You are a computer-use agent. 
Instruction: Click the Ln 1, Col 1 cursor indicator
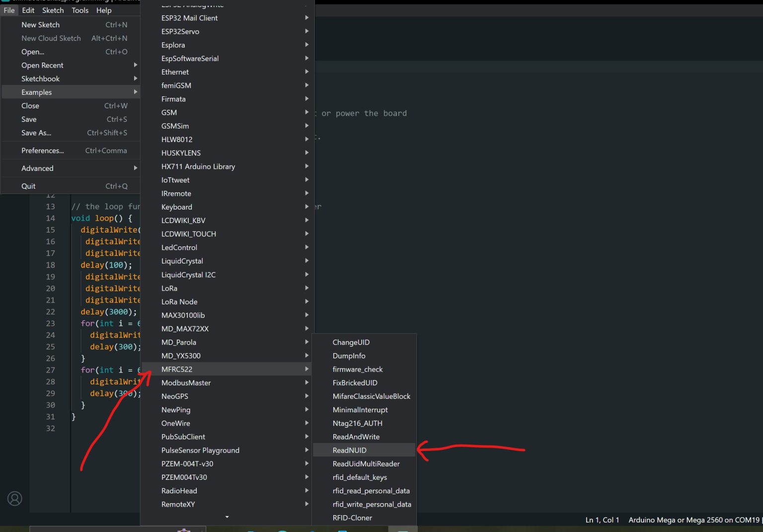(602, 520)
